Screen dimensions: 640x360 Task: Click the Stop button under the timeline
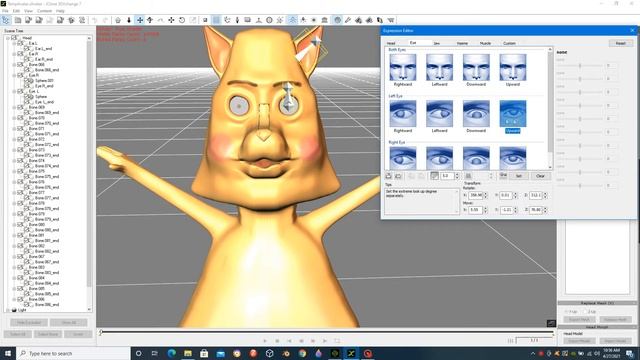click(x=277, y=341)
